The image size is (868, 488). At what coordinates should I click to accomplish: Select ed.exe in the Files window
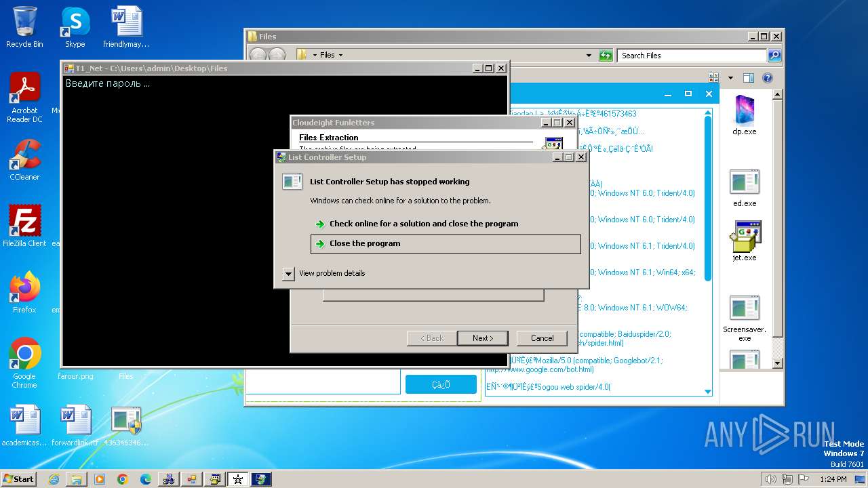pyautogui.click(x=745, y=188)
